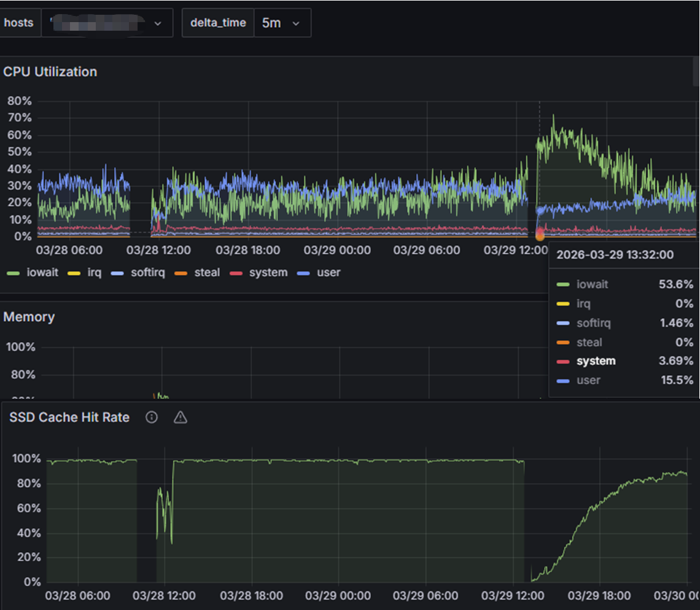The image size is (700, 610).
Task: Click the dashboard vertical scrollbar thumb
Action: 696,71
